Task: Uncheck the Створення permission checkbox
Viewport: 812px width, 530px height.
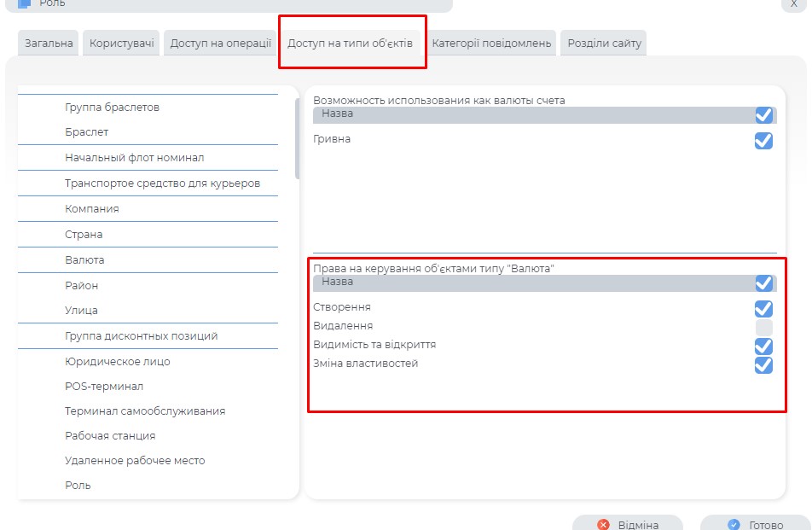Action: [763, 308]
